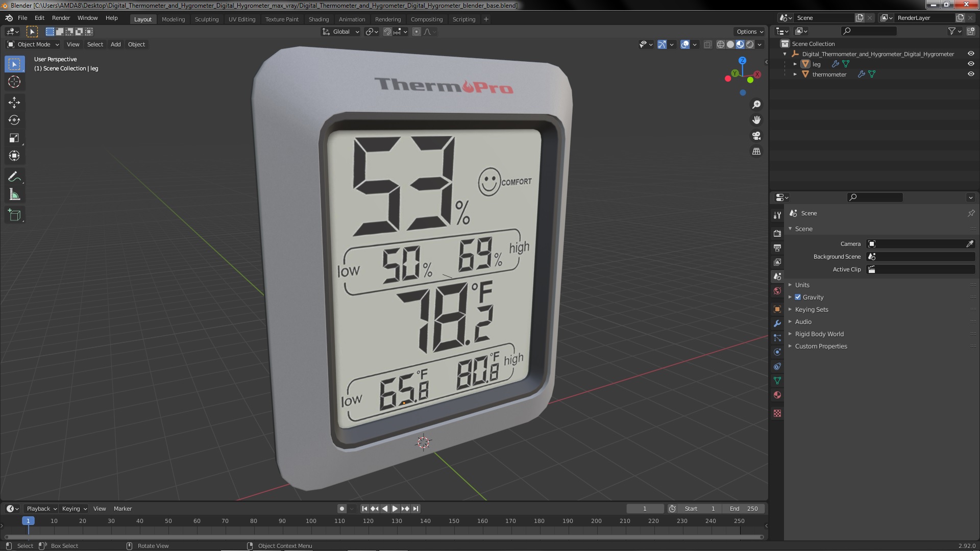980x551 pixels.
Task: Click the eyedropper next to Camera field
Action: pos(970,244)
